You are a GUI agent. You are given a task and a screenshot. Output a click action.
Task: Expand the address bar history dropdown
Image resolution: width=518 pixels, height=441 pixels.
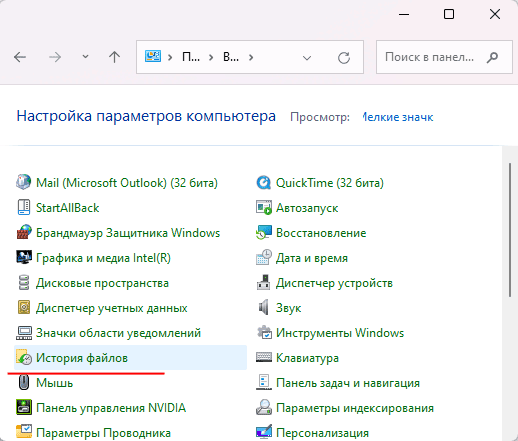[307, 58]
